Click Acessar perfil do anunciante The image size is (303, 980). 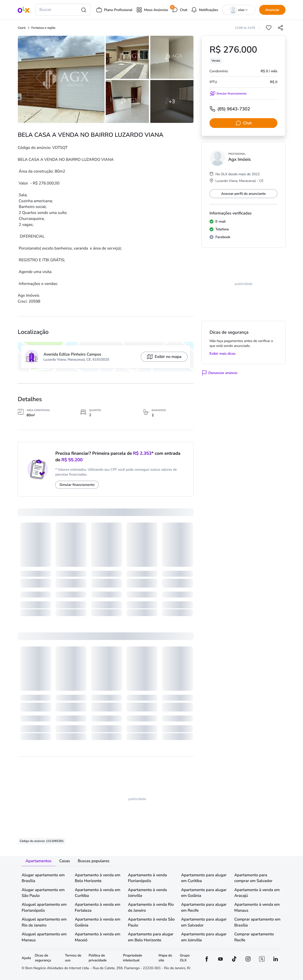pos(243,194)
